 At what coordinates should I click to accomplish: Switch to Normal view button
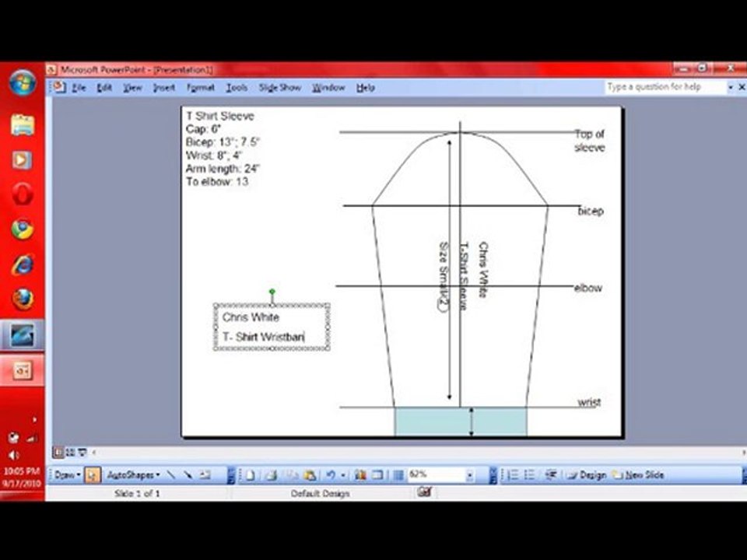[58, 452]
